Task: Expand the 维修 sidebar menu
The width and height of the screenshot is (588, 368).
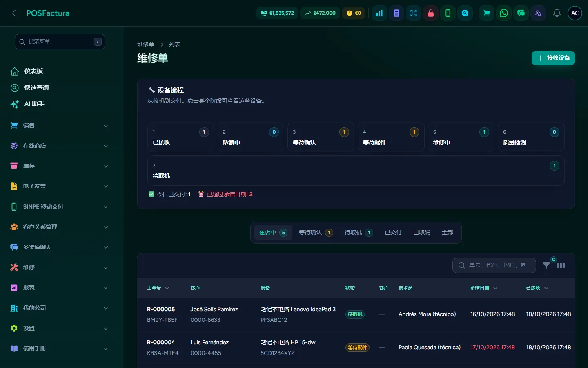Action: pos(60,267)
